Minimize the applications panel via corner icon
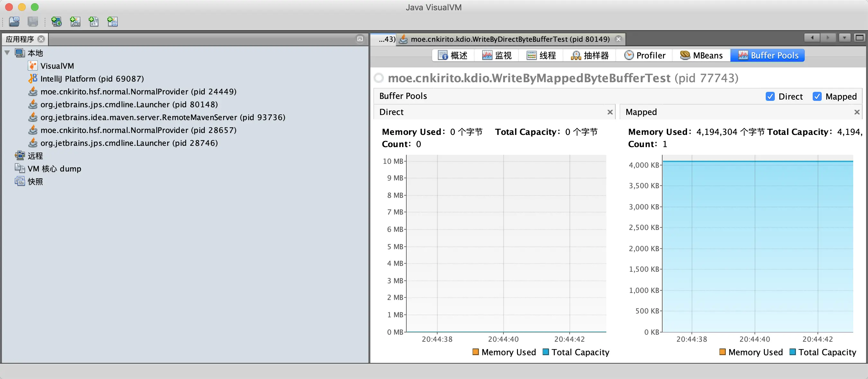This screenshot has width=868, height=379. 360,39
